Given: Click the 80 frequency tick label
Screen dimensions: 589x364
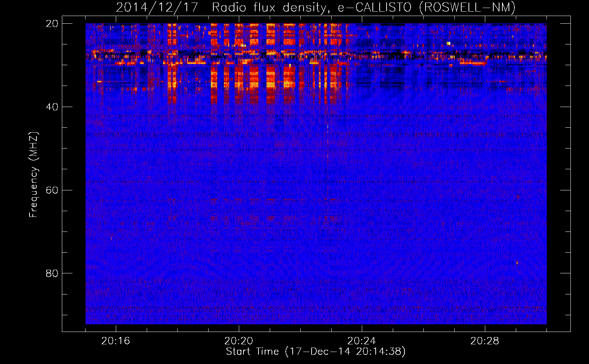Looking at the screenshot, I should [52, 273].
